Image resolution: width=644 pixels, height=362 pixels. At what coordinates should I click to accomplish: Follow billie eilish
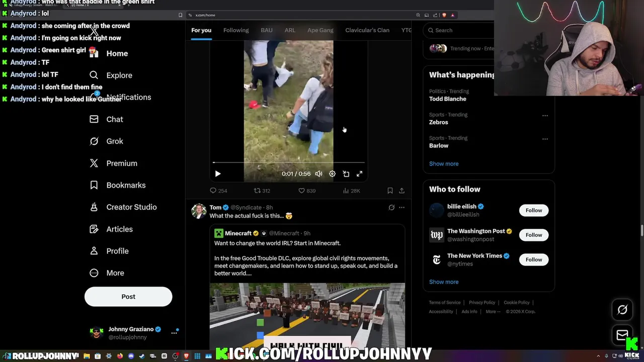[534, 211]
